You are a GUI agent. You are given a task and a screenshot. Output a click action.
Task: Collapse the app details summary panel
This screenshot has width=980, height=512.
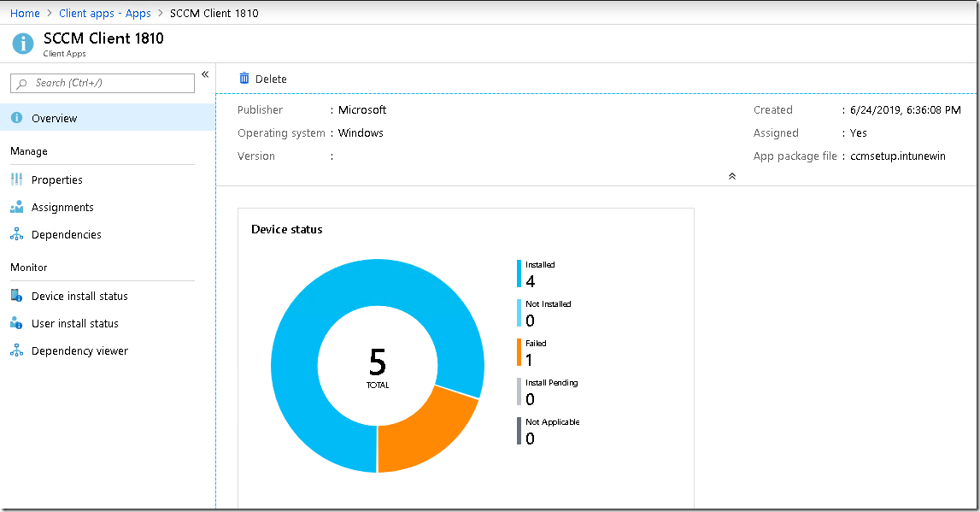pos(731,175)
